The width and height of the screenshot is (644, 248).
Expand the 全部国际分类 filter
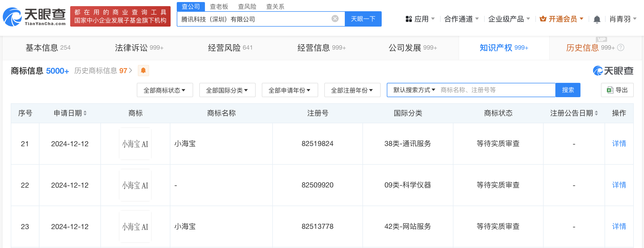coord(227,90)
